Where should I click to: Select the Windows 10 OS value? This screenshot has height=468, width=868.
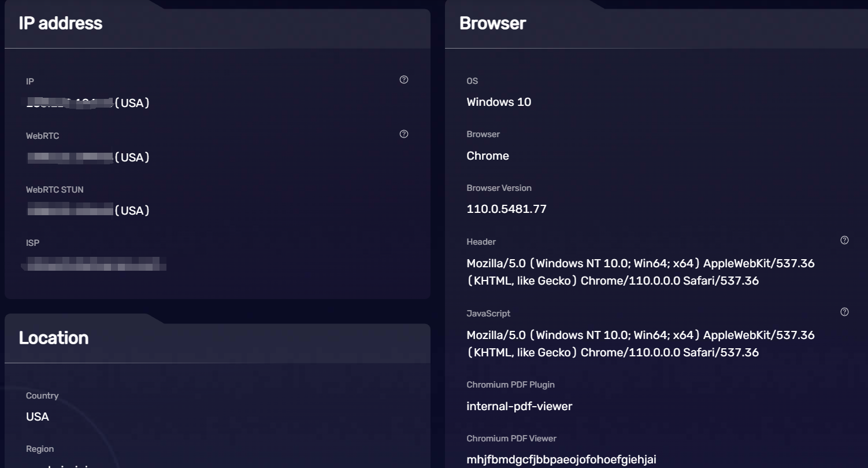pos(499,102)
